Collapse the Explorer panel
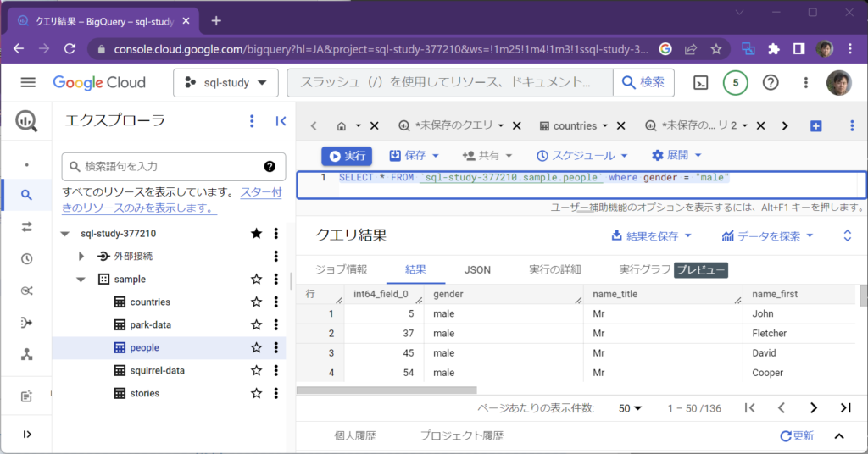 click(281, 121)
